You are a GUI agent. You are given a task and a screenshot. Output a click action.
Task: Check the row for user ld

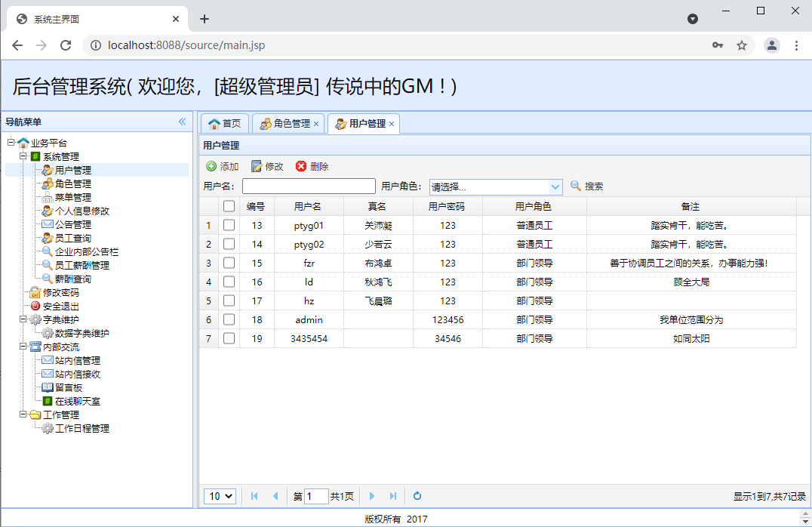pos(229,282)
